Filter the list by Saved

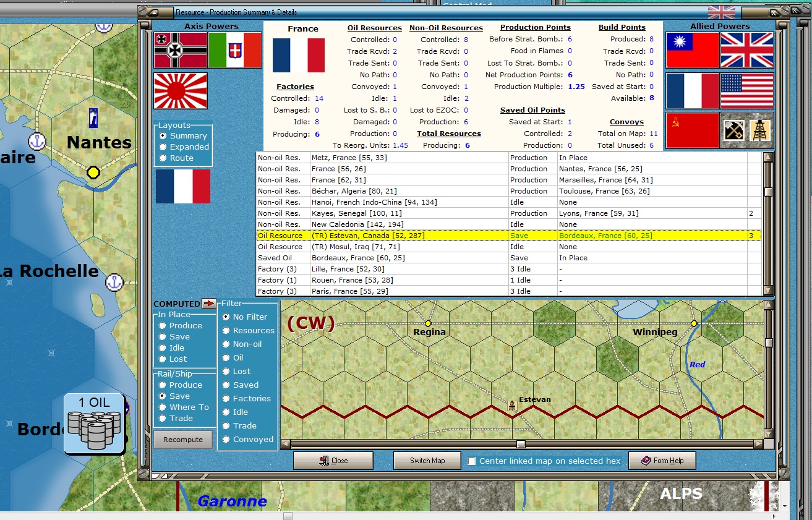tap(226, 385)
